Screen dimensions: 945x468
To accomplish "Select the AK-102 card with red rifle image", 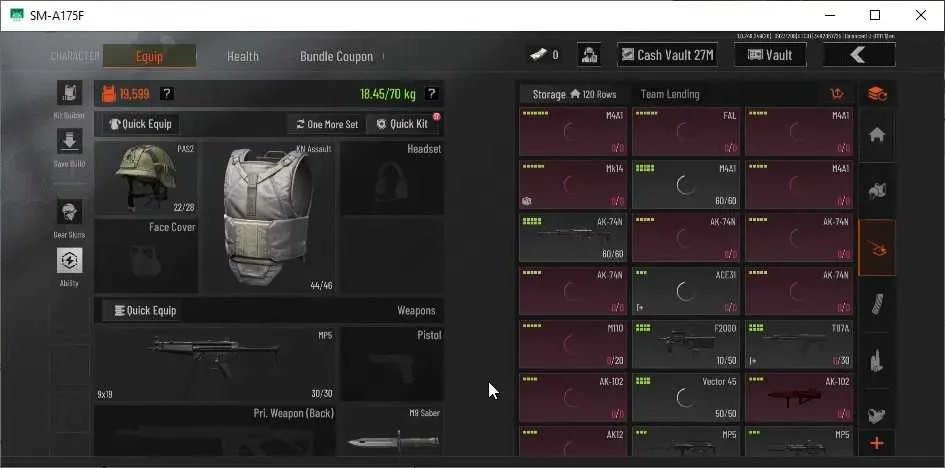I will coord(799,397).
